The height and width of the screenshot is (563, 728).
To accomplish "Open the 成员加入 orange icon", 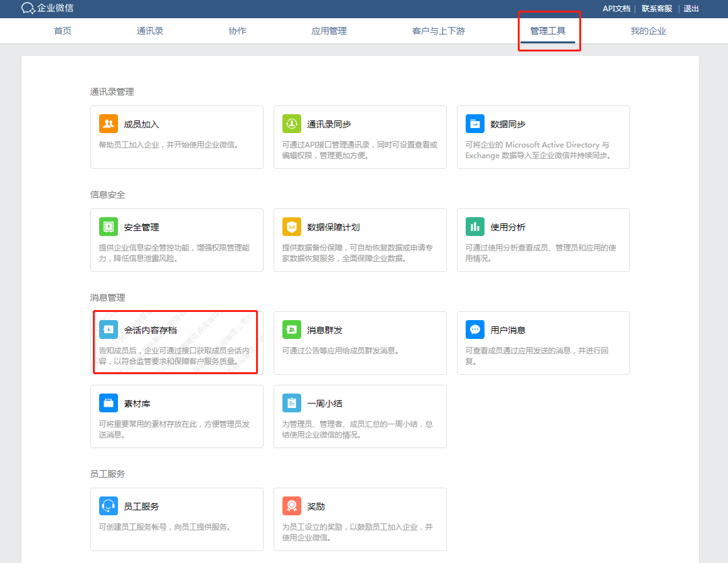I will [x=108, y=124].
